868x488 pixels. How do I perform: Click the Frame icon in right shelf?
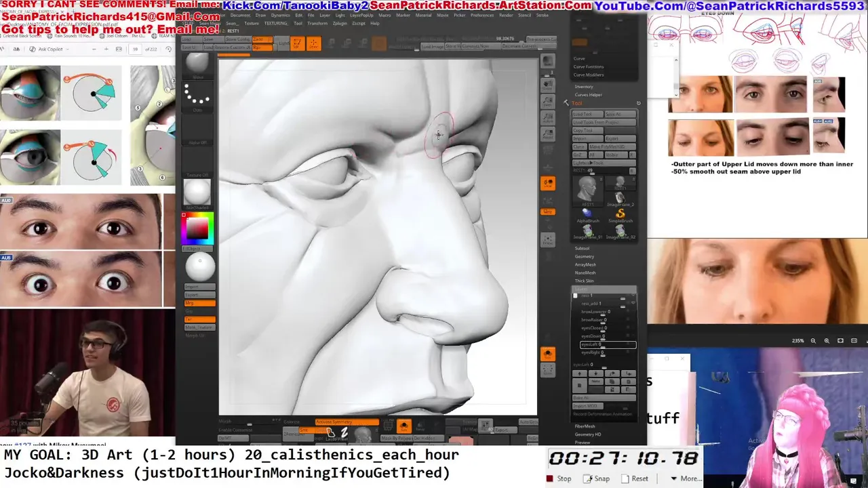(548, 240)
